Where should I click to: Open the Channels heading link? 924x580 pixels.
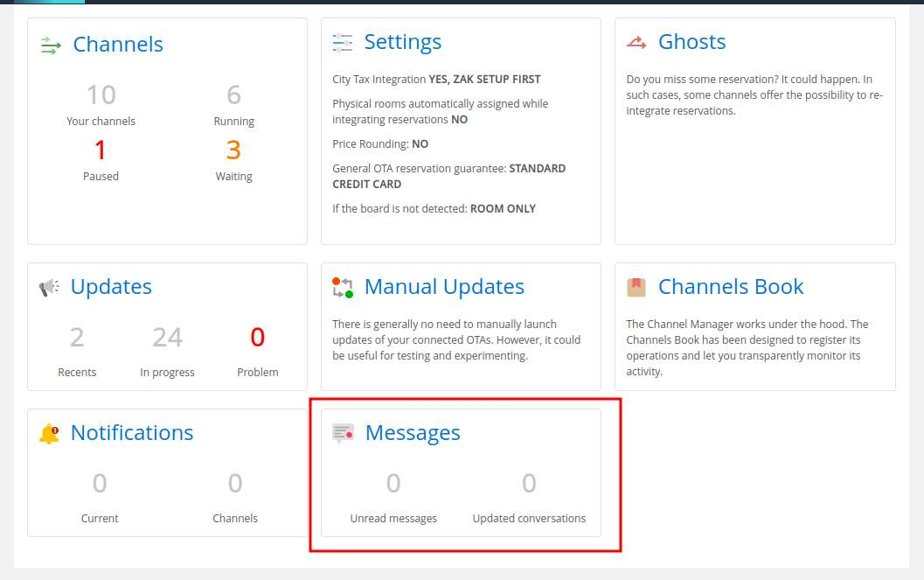(x=118, y=45)
